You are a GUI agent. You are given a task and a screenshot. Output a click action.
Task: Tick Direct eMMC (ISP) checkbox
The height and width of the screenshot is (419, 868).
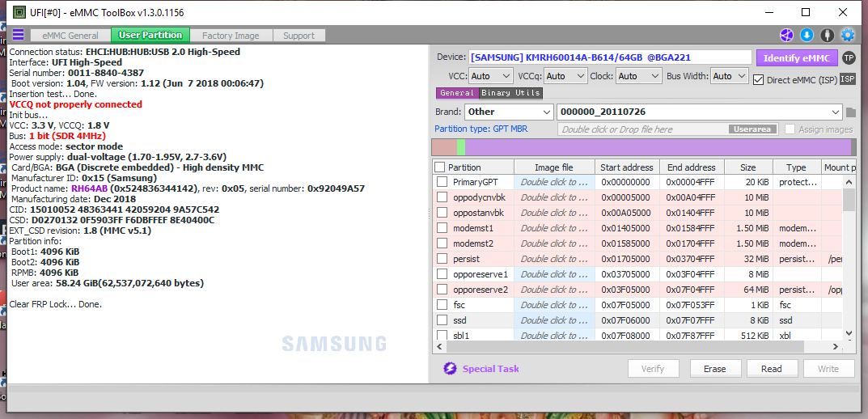click(759, 80)
